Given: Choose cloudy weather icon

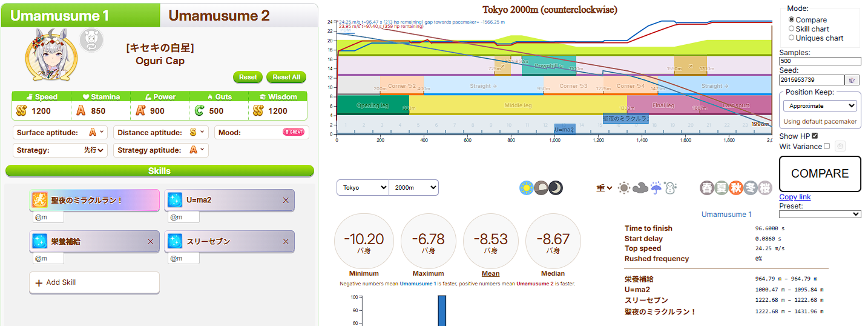Looking at the screenshot, I should pyautogui.click(x=640, y=188).
